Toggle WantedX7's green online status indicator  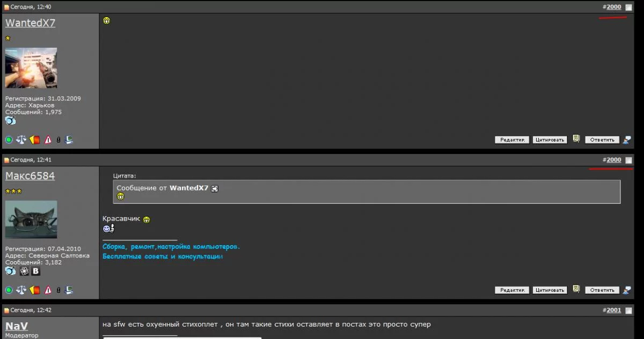(x=9, y=139)
